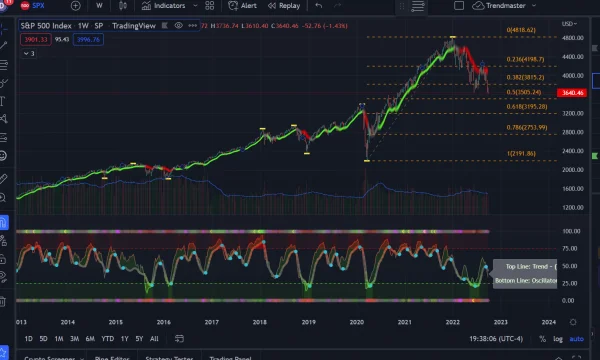Select the trend line drawing tool
600x360 pixels.
pos(3,45)
